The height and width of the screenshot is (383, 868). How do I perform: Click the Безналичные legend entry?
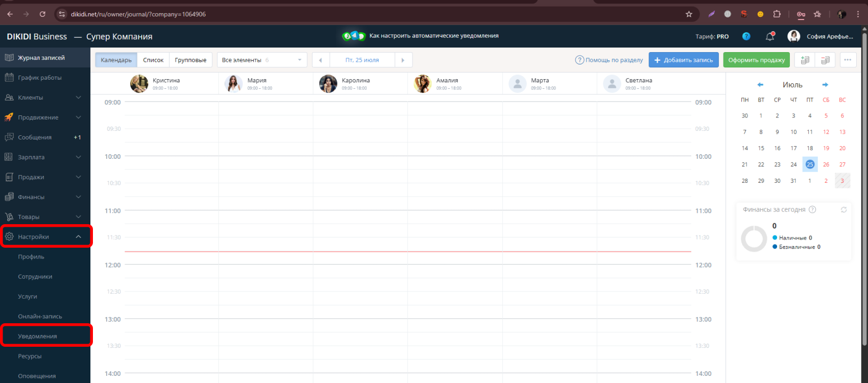797,247
